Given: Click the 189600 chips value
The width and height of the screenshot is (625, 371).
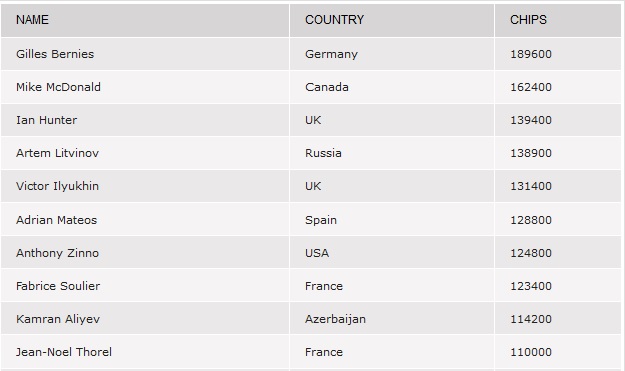Looking at the screenshot, I should pyautogui.click(x=531, y=54).
